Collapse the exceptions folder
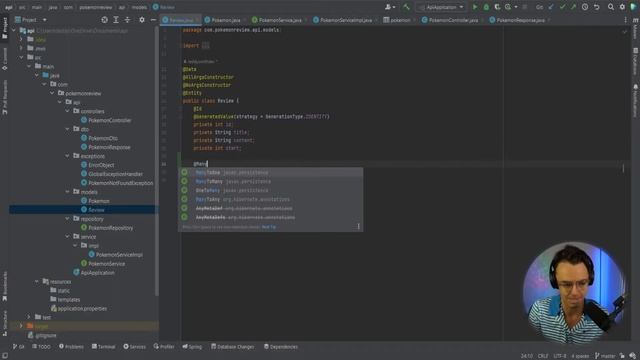Image resolution: width=640 pixels, height=360 pixels. [67, 156]
